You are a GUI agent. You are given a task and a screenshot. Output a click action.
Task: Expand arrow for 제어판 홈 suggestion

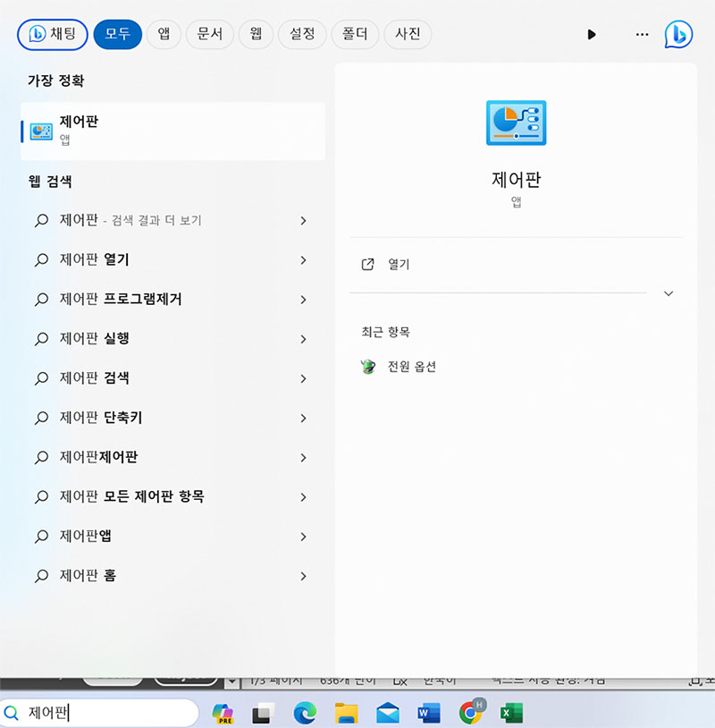pyautogui.click(x=304, y=576)
